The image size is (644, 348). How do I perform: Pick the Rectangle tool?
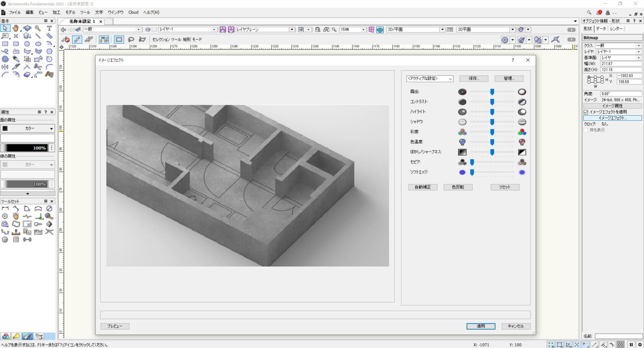(5, 44)
